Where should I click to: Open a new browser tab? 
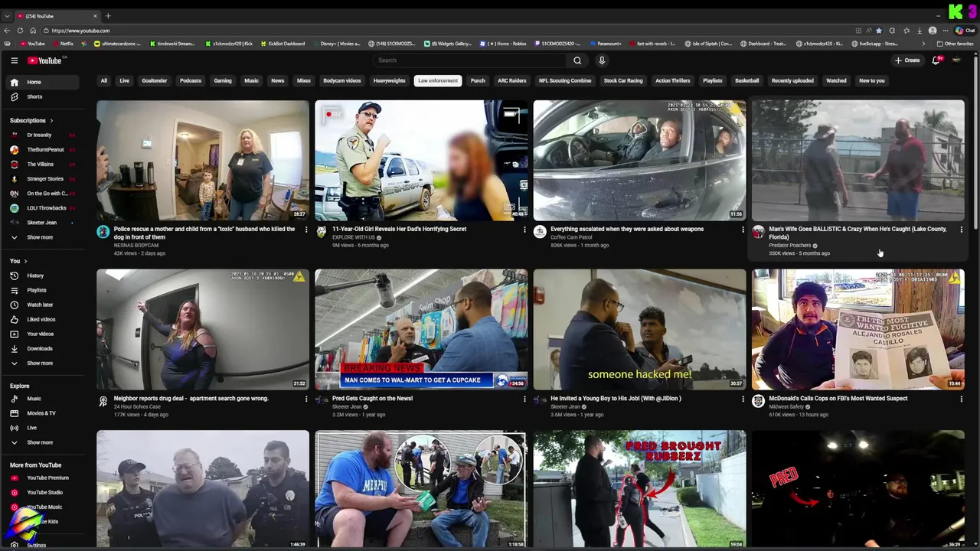tap(108, 16)
